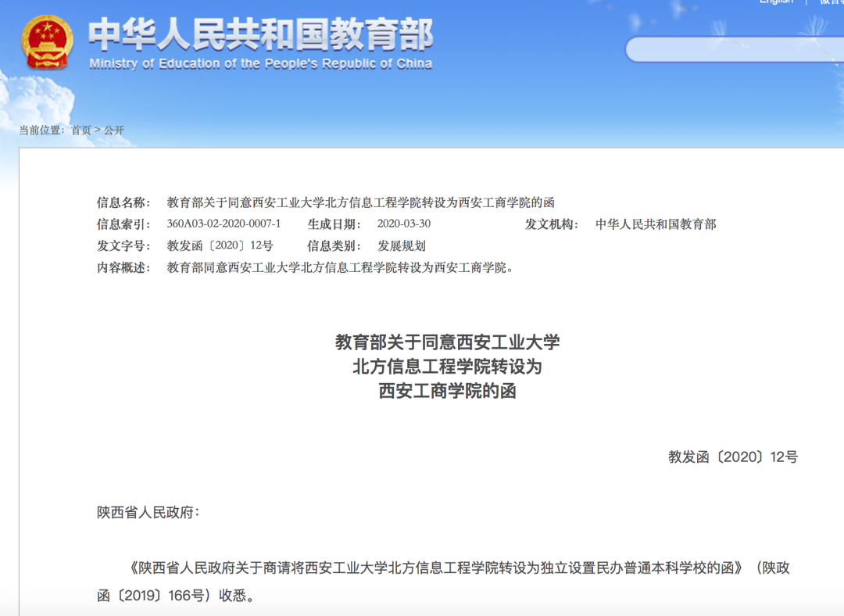This screenshot has height=616, width=844.
Task: Click the 中华人民共和国教育部 site title
Action: click(261, 34)
